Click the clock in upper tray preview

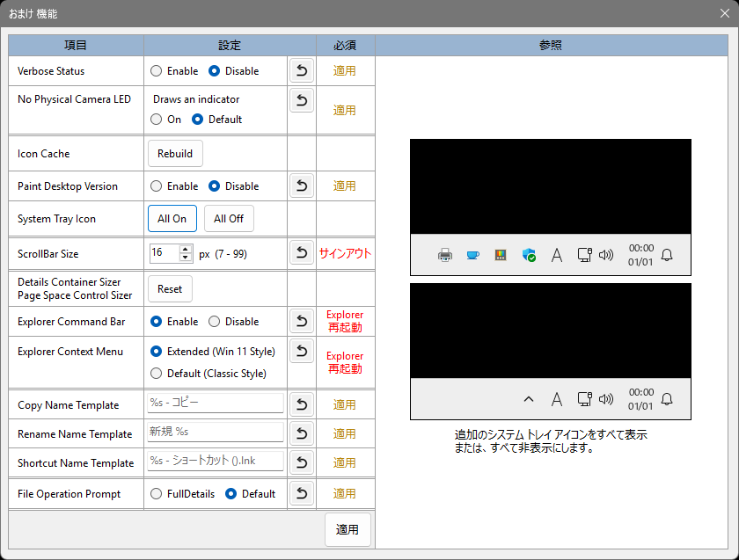point(641,255)
